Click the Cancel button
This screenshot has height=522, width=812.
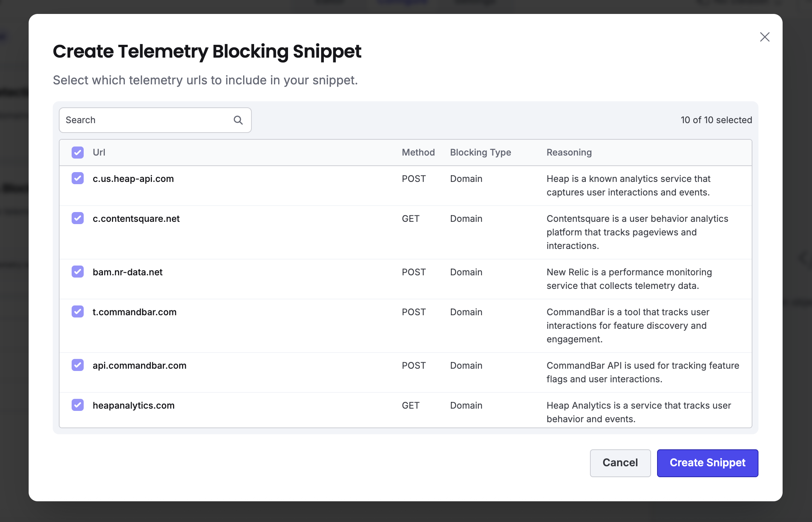[x=620, y=463]
